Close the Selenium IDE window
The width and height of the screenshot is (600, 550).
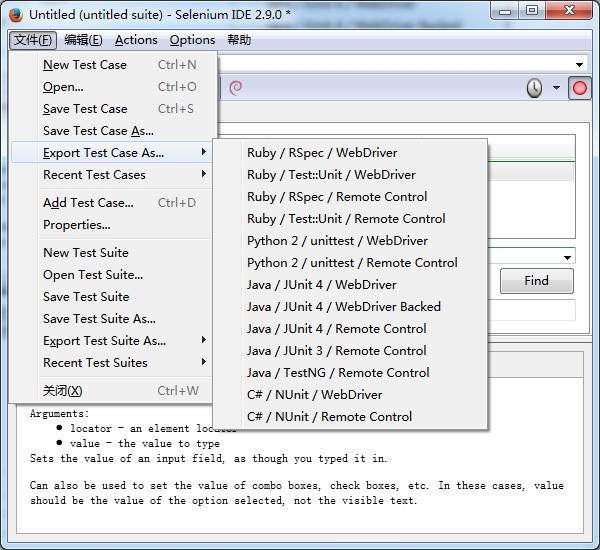[569, 11]
